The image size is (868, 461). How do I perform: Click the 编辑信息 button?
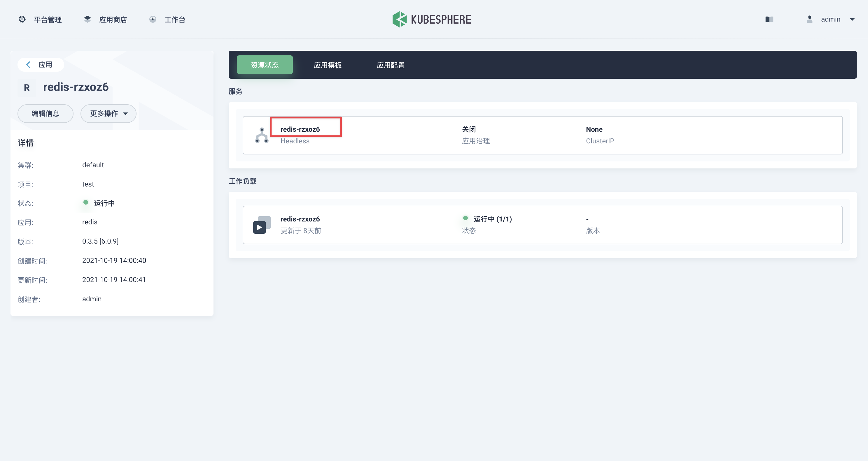[x=45, y=113]
